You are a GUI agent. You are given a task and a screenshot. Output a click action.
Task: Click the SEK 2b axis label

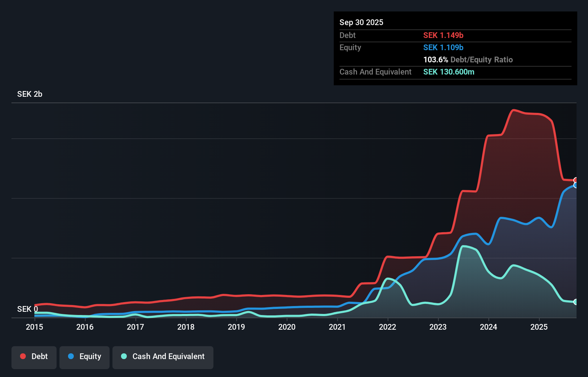pos(30,94)
